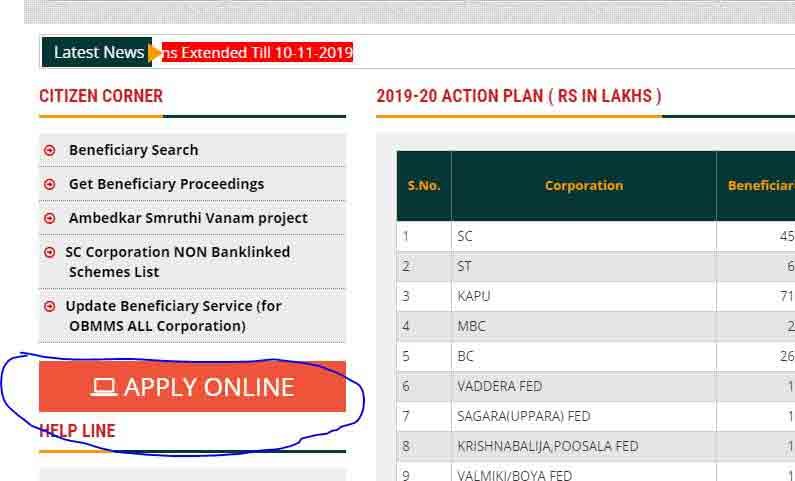
Task: Click bullet icon beside SC Corporation NON Banklinked
Action: [x=50, y=252]
